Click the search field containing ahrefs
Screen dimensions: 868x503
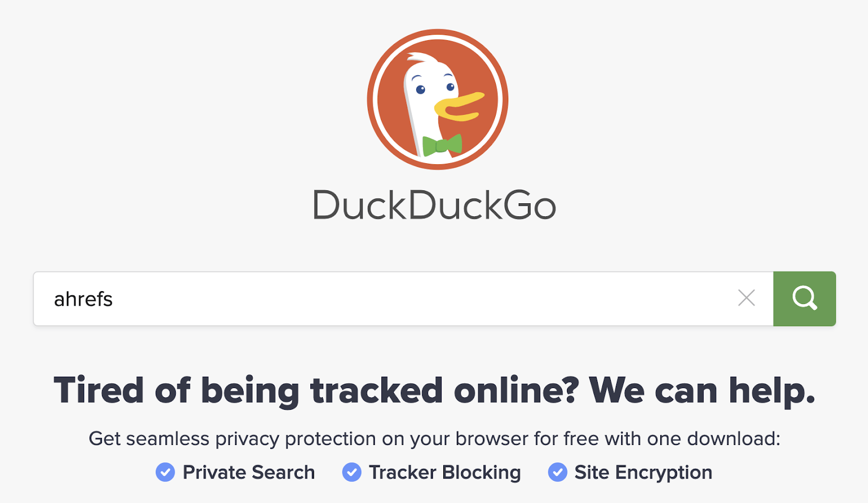coord(403,299)
